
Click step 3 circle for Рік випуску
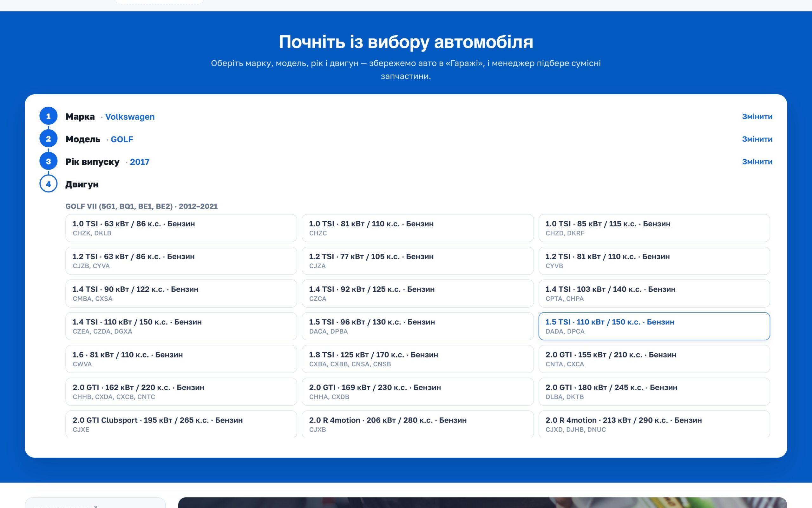pyautogui.click(x=48, y=161)
